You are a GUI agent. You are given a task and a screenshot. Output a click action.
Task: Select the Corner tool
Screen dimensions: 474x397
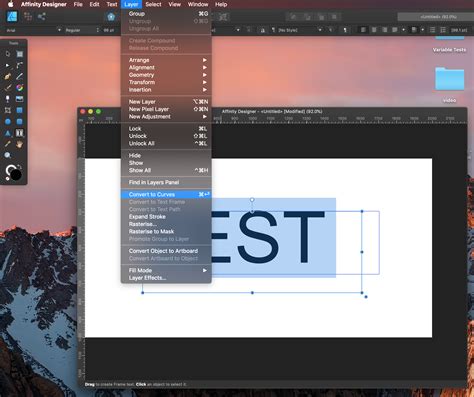point(20,65)
